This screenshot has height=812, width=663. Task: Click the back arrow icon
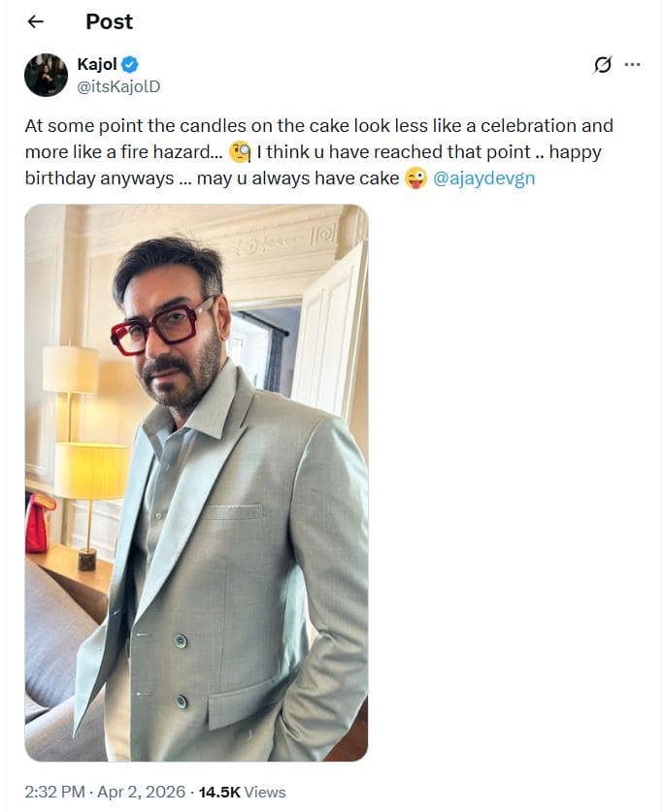click(x=36, y=21)
